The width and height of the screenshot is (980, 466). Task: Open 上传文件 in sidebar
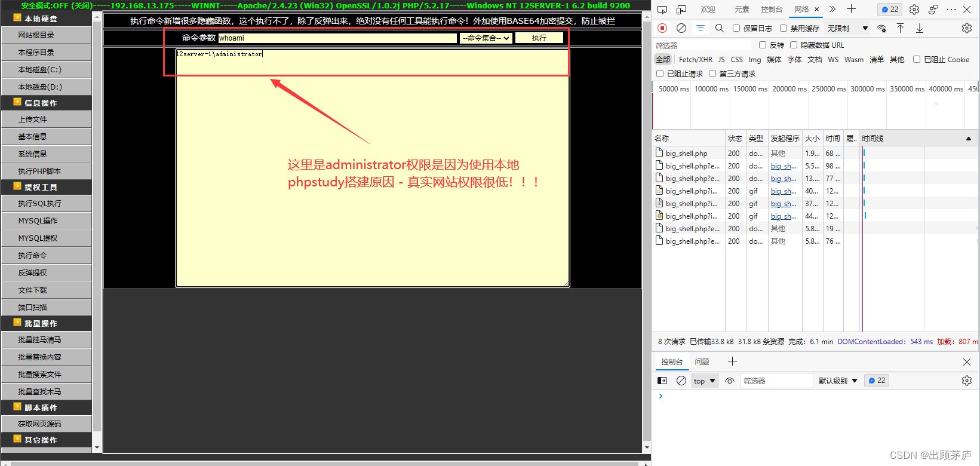[x=47, y=119]
